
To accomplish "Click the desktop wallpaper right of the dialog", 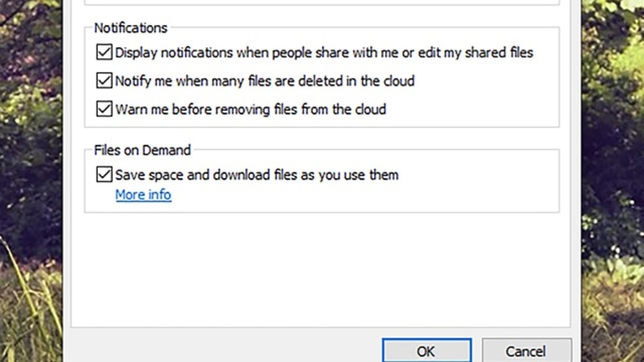I will 612,180.
